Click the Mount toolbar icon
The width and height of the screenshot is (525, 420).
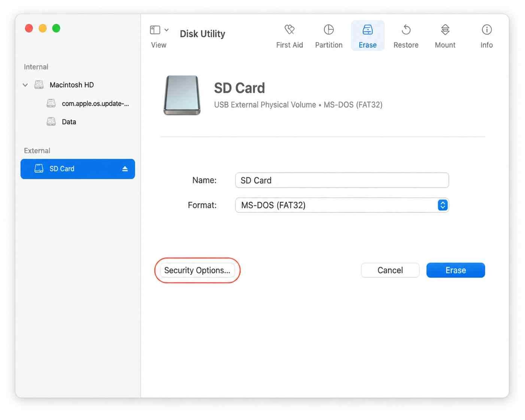445,36
